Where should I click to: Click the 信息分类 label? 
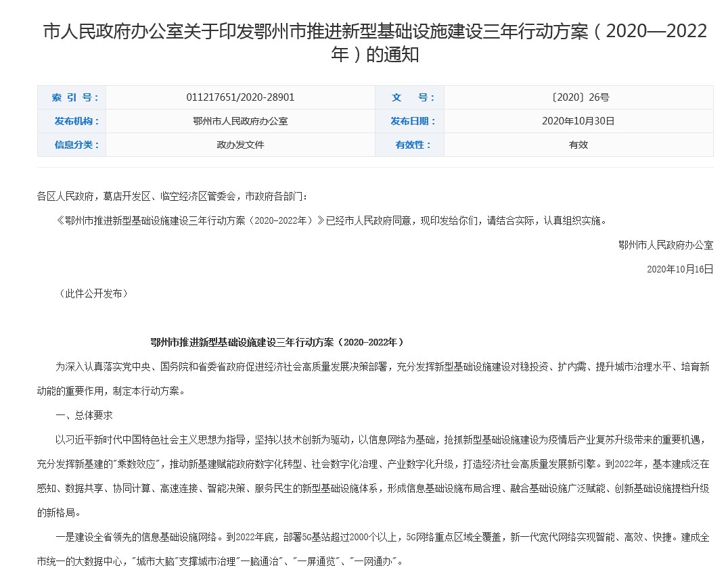76,145
